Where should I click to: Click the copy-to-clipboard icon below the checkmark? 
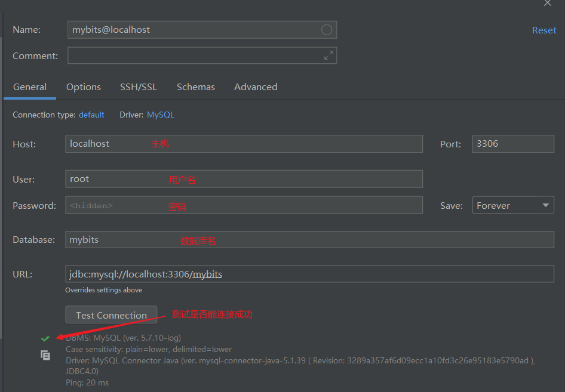45,354
